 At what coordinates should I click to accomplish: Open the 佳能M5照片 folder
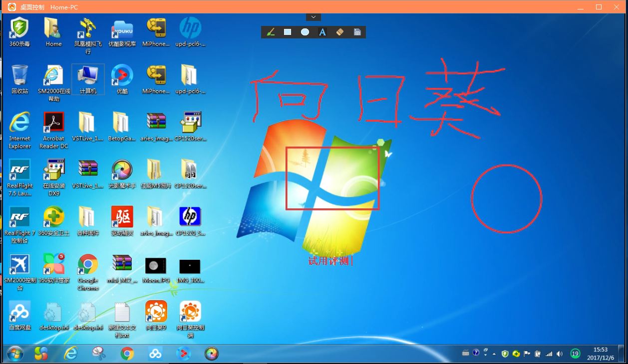(x=156, y=175)
